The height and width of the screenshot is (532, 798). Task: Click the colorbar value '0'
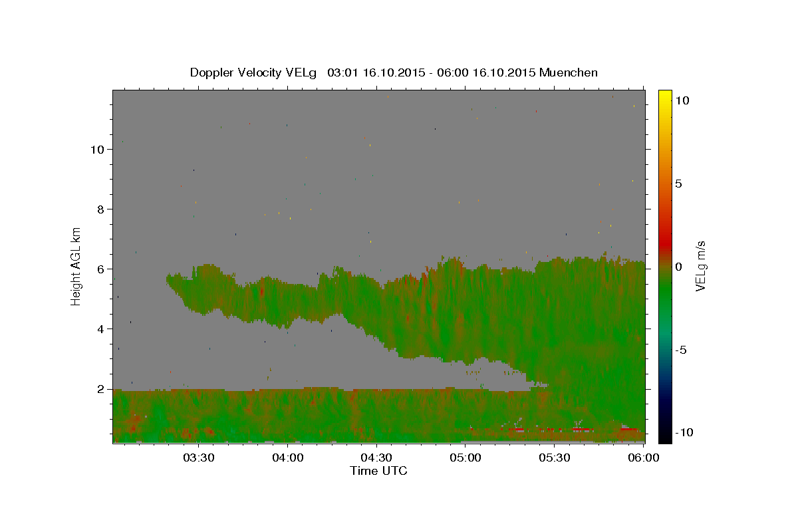click(x=679, y=266)
